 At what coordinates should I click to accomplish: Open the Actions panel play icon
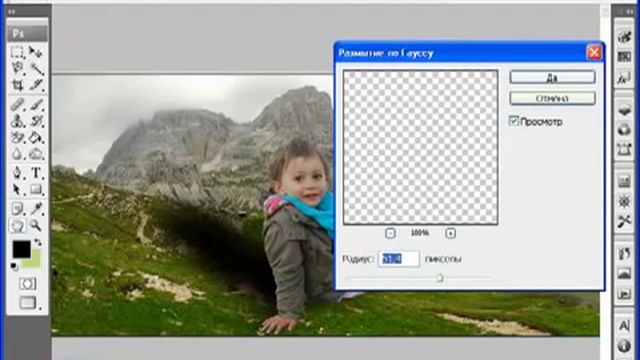[x=624, y=293]
